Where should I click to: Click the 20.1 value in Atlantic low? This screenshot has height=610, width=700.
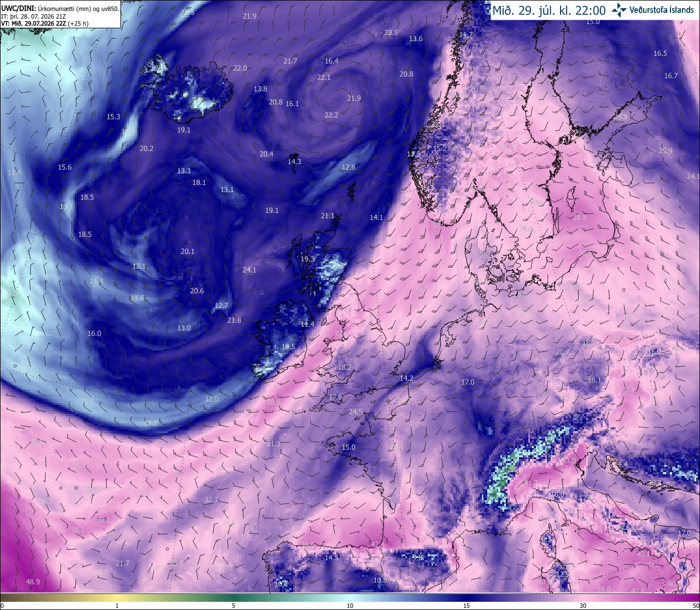188,251
